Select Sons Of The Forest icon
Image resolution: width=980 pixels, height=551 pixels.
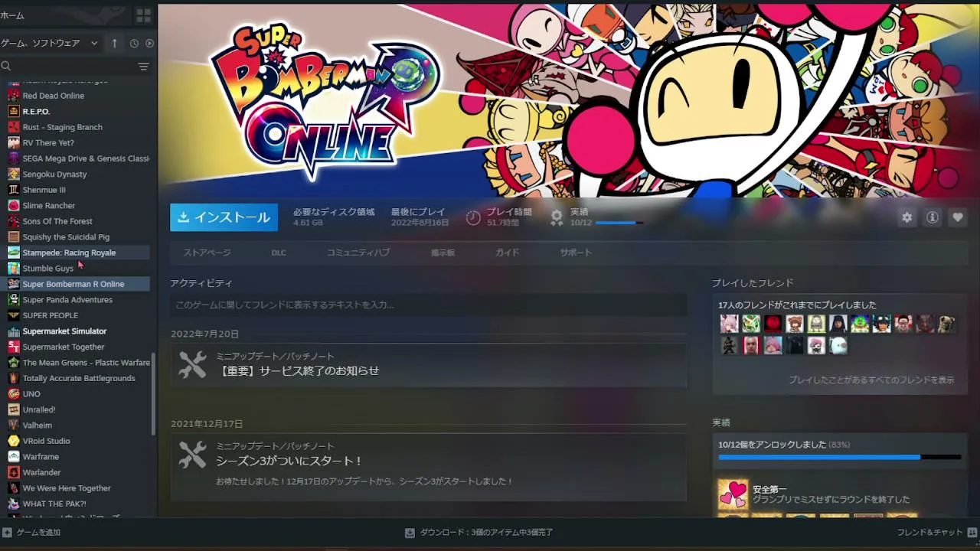tap(13, 221)
